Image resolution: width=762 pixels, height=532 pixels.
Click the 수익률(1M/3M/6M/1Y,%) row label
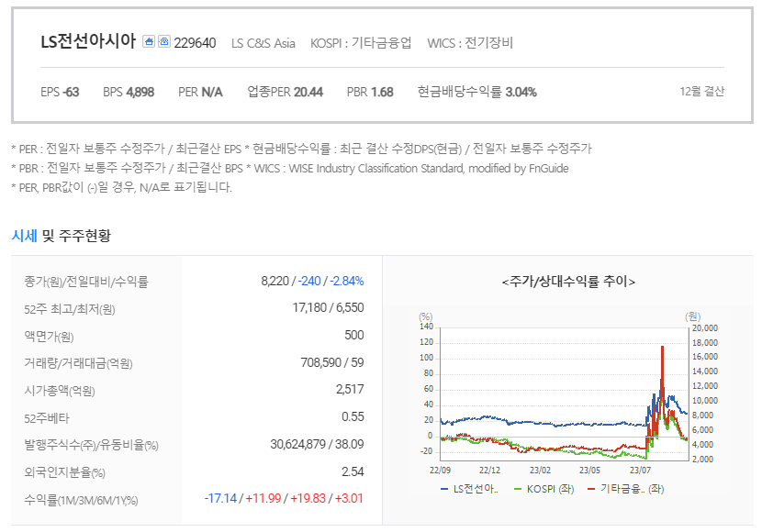[81, 500]
